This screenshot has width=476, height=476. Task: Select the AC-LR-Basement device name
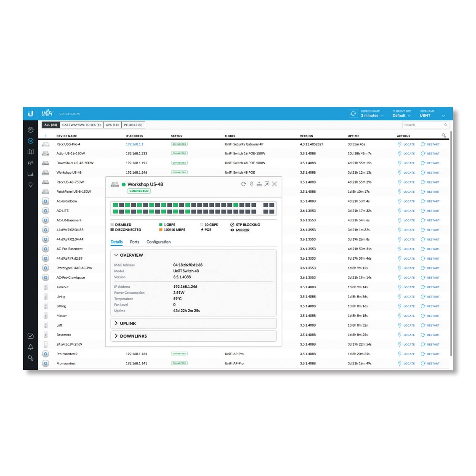[69, 221]
